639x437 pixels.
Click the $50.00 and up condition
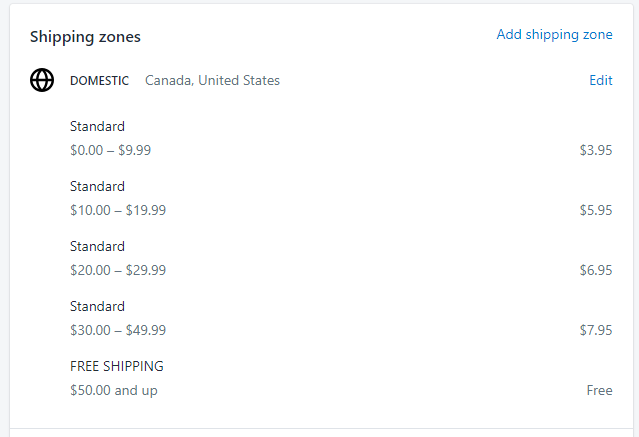[x=114, y=391]
